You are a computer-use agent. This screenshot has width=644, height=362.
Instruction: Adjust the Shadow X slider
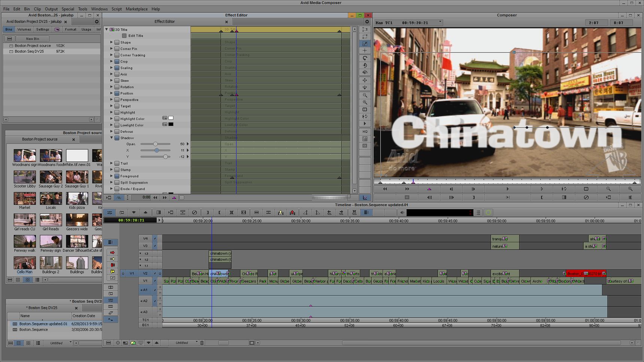coord(157,150)
